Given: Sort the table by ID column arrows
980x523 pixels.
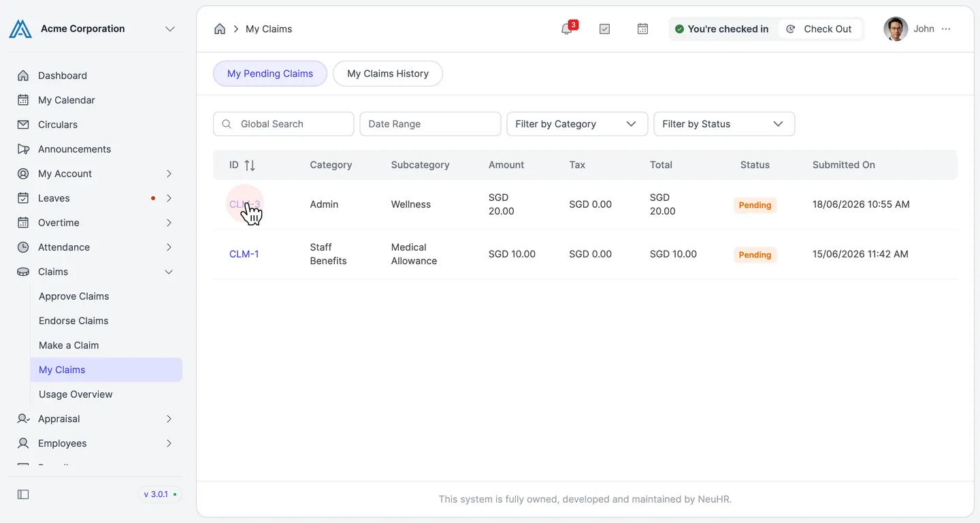Looking at the screenshot, I should point(250,165).
